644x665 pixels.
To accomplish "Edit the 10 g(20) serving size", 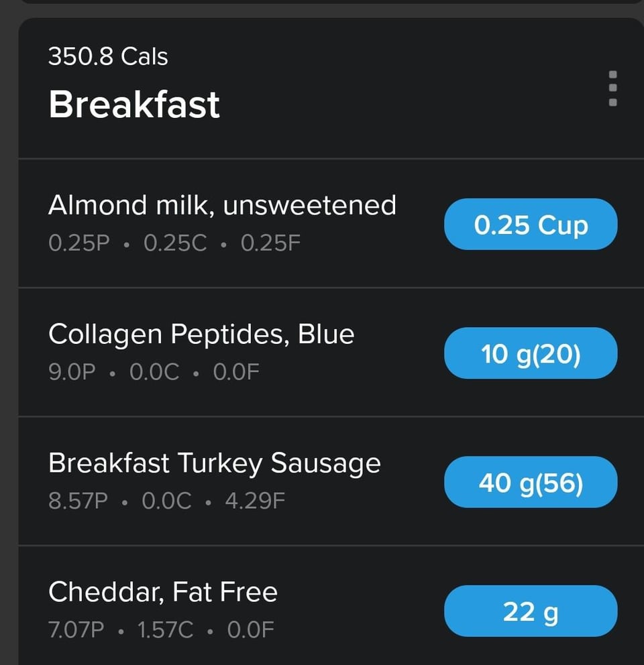I will coord(531,353).
